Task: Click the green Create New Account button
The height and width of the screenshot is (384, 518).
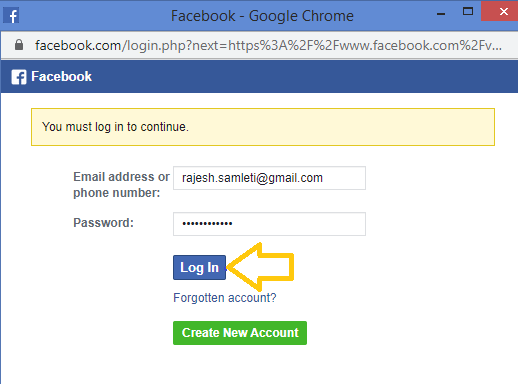Action: tap(240, 333)
